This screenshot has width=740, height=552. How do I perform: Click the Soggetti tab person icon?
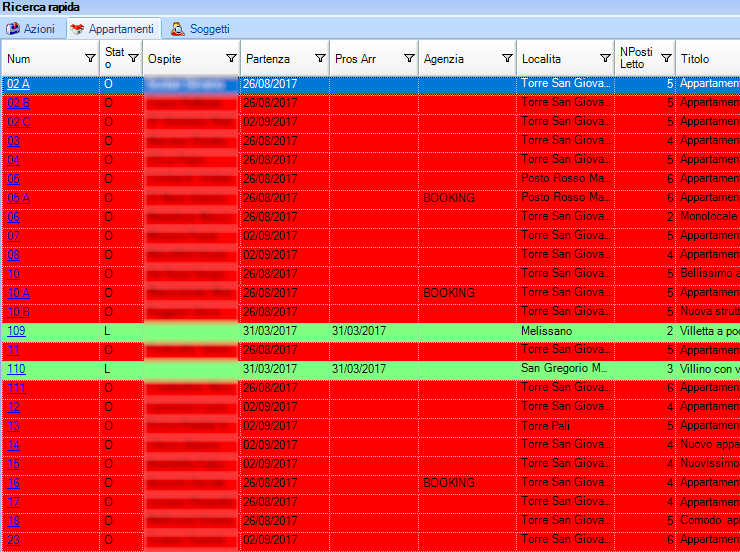[177, 29]
